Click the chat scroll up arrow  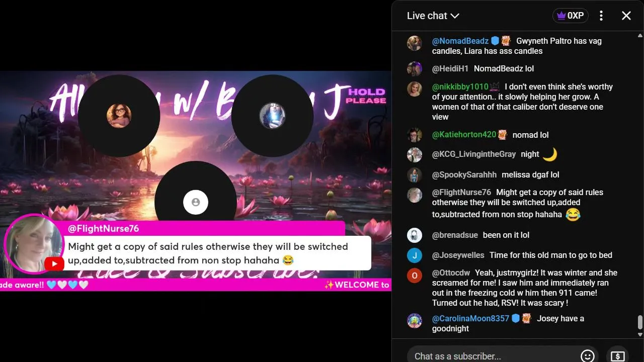tap(640, 36)
